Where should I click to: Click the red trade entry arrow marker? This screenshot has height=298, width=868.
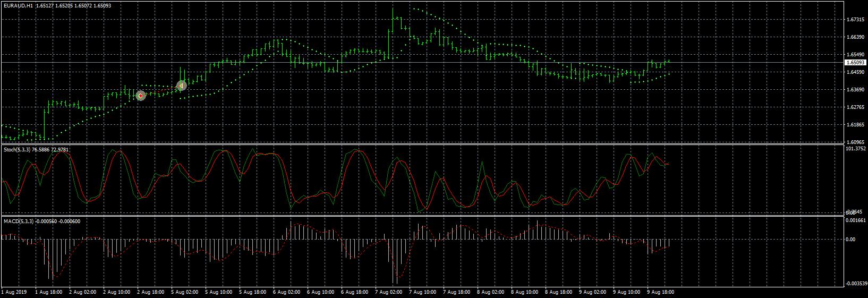click(141, 96)
